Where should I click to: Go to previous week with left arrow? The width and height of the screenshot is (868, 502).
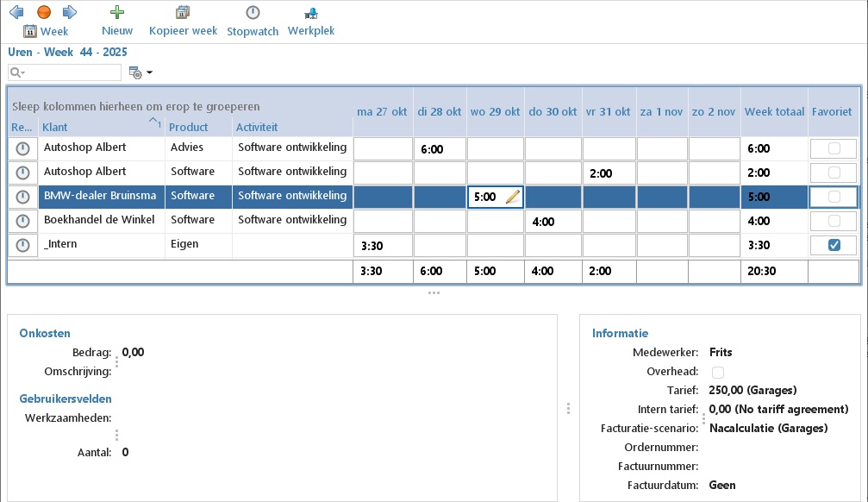click(16, 11)
